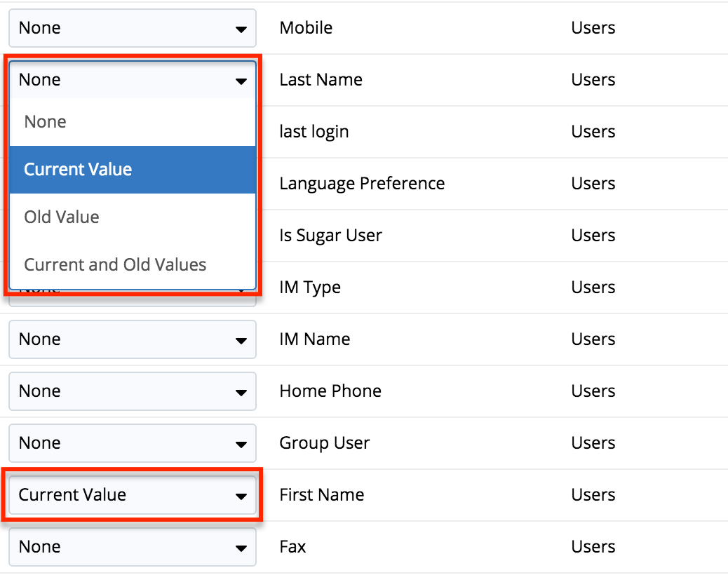Click the Group User dropdown arrow icon
Image resolution: width=728 pixels, height=575 pixels.
point(241,444)
